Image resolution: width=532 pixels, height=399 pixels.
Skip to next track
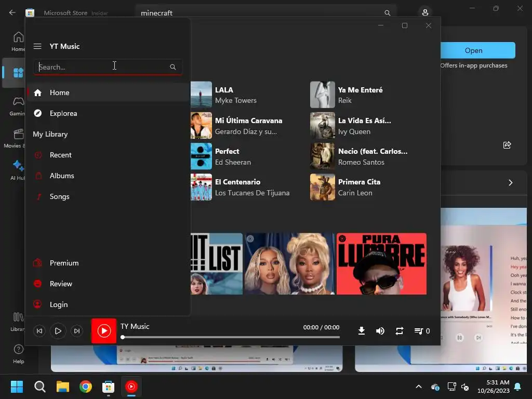(77, 331)
